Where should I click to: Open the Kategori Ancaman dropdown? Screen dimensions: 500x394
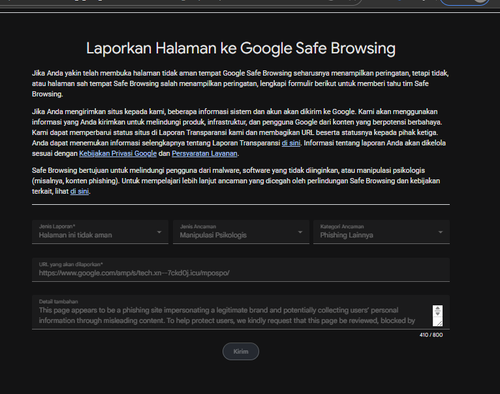(x=382, y=232)
